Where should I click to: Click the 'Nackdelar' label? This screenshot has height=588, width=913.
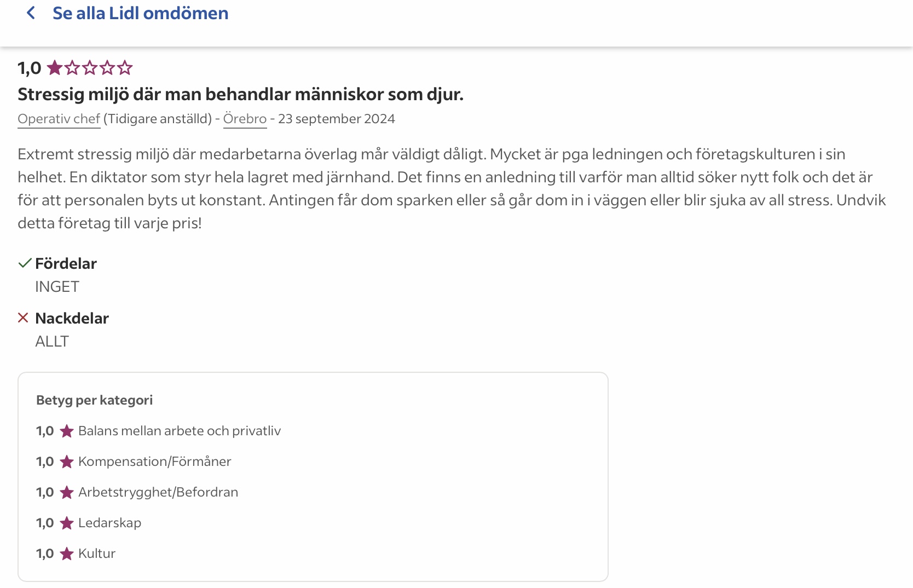(x=72, y=318)
